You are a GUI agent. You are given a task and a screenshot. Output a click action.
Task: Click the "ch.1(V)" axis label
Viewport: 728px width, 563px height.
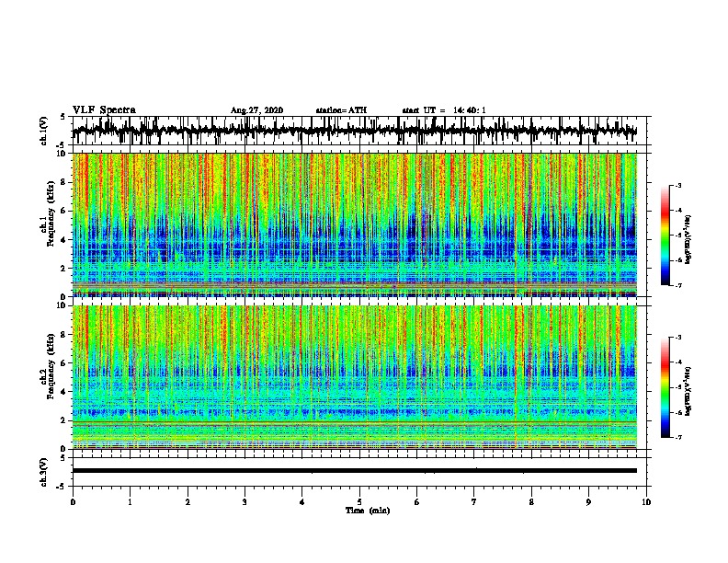pos(44,131)
